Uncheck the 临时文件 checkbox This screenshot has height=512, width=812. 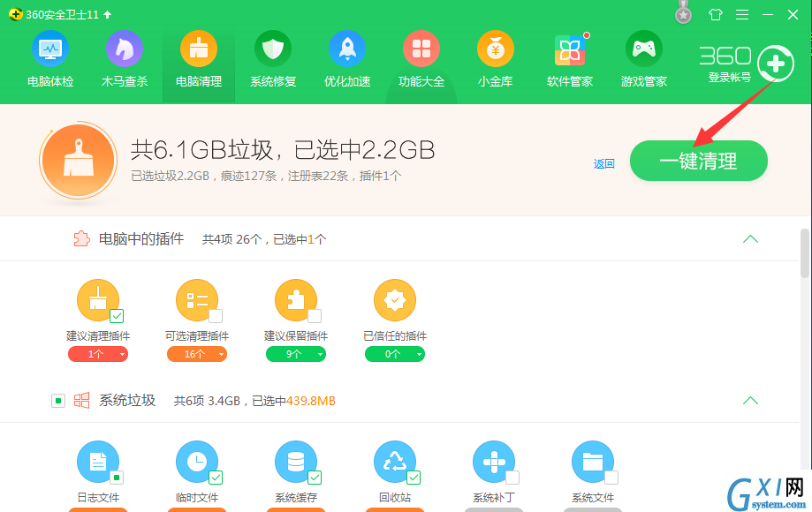216,478
